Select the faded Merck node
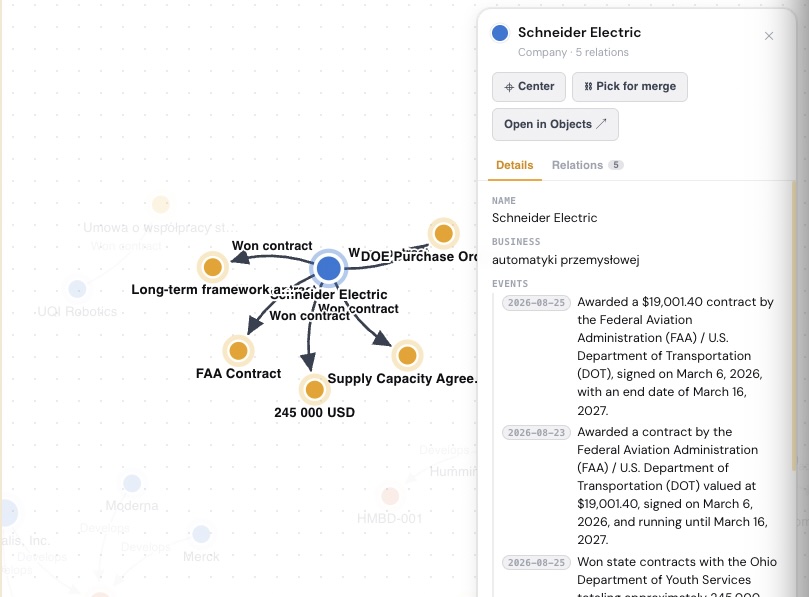The image size is (809, 597). pos(201,534)
